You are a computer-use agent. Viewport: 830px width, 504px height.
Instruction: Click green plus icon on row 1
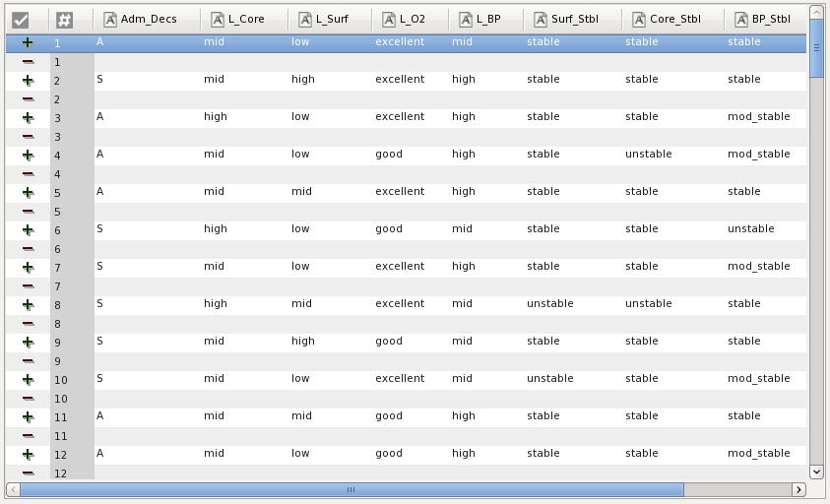pyautogui.click(x=28, y=43)
